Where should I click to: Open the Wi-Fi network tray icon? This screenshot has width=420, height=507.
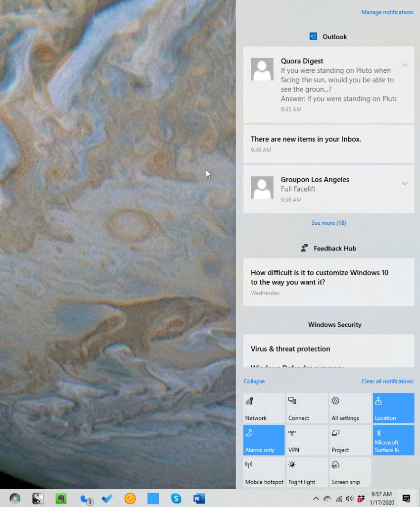[339, 499]
